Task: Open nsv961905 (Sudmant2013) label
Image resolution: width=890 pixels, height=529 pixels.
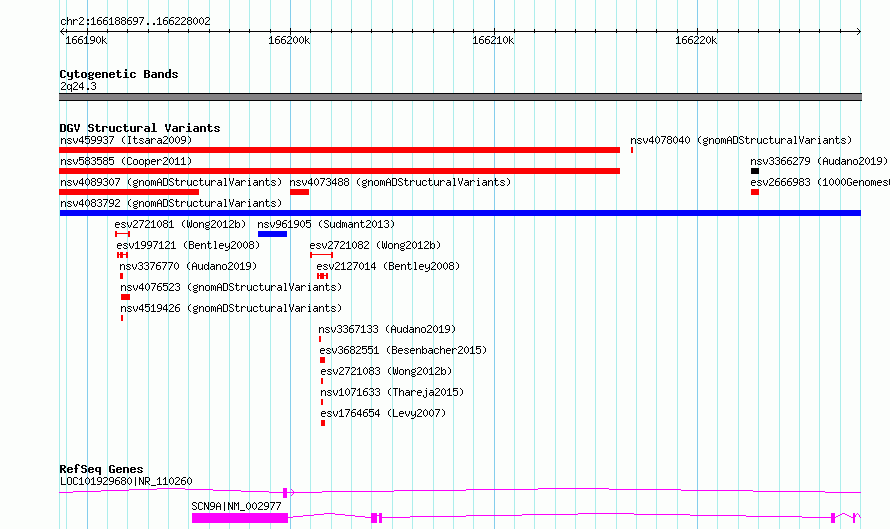Action: (x=326, y=224)
